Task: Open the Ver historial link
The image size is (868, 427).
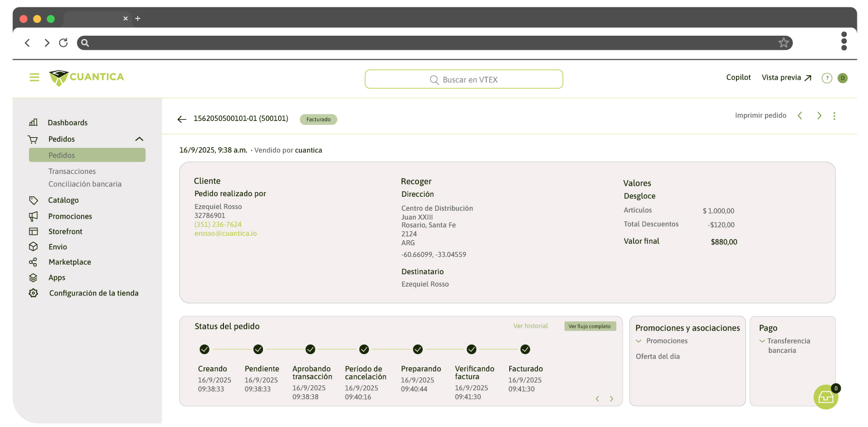Action: [530, 326]
